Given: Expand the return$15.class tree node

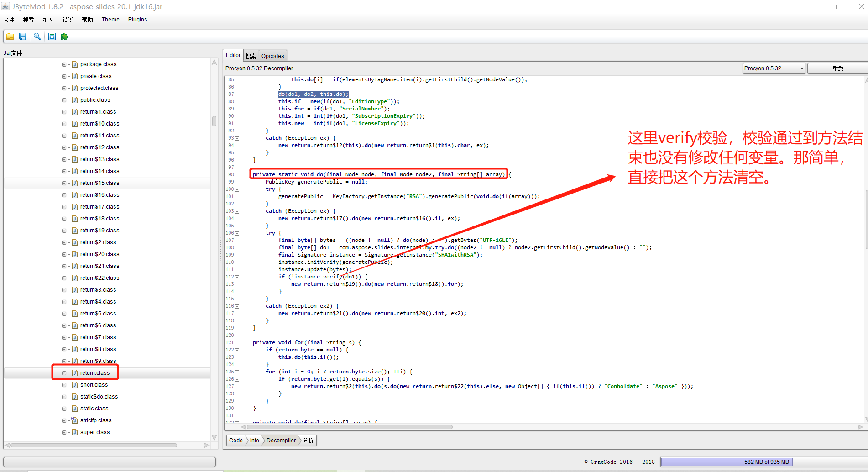Looking at the screenshot, I should (x=64, y=183).
